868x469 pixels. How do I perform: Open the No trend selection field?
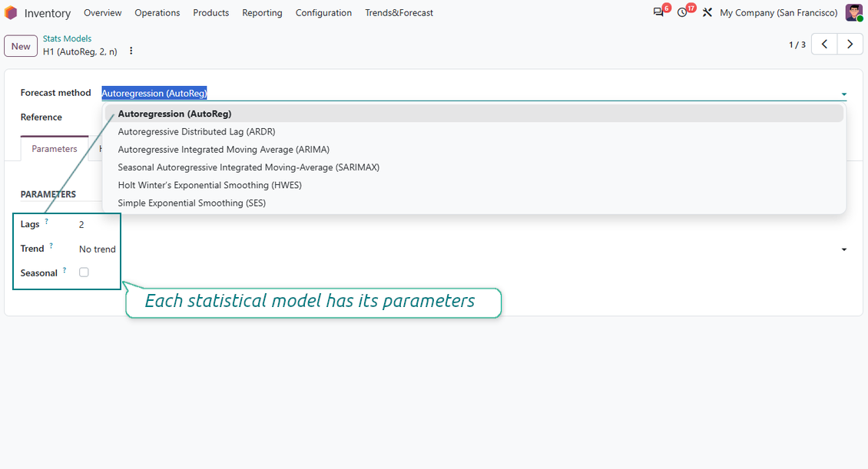point(462,249)
